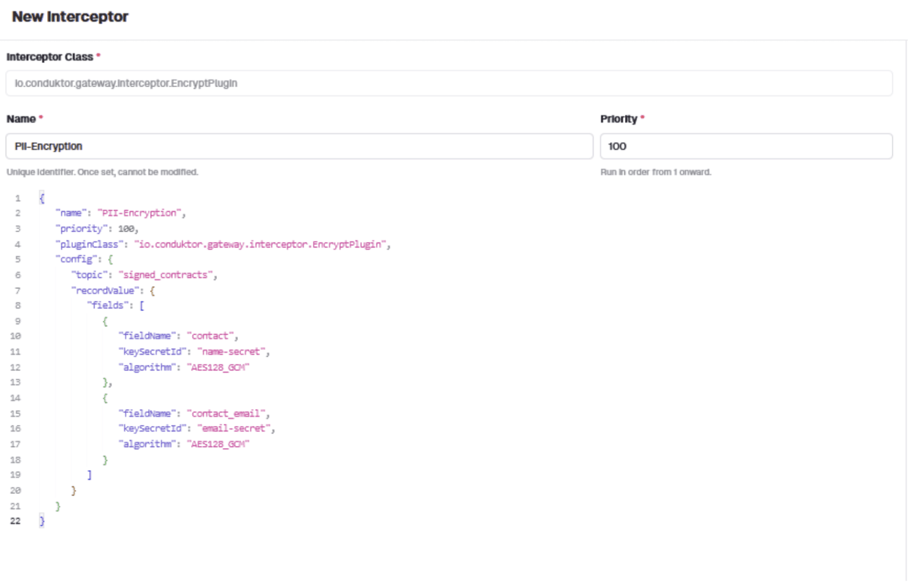Click the AES128_GCM algorithm value on line 12
The width and height of the screenshot is (919, 588).
(218, 367)
